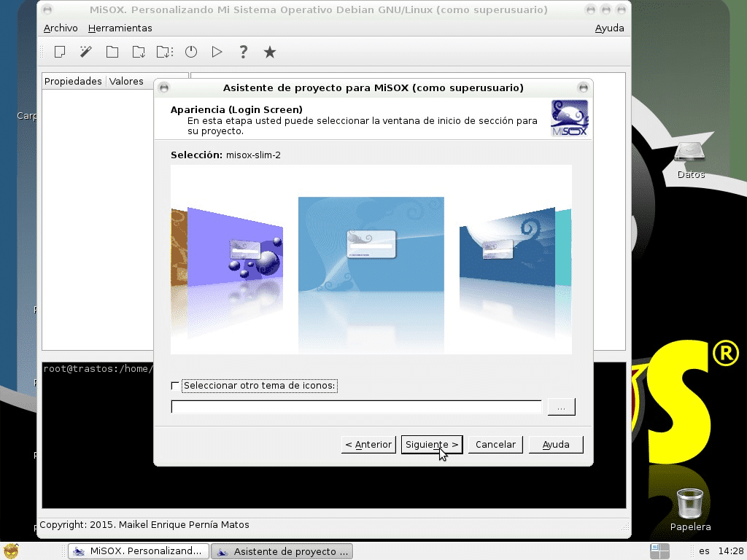This screenshot has width=747, height=560.
Task: Click the power button toolbar icon
Action: [x=191, y=52]
